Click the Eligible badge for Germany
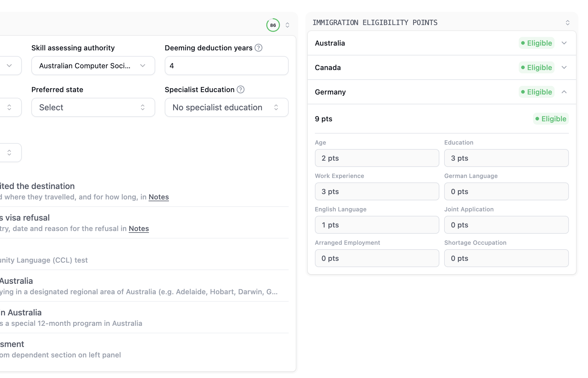The image size is (588, 378). pyautogui.click(x=537, y=92)
